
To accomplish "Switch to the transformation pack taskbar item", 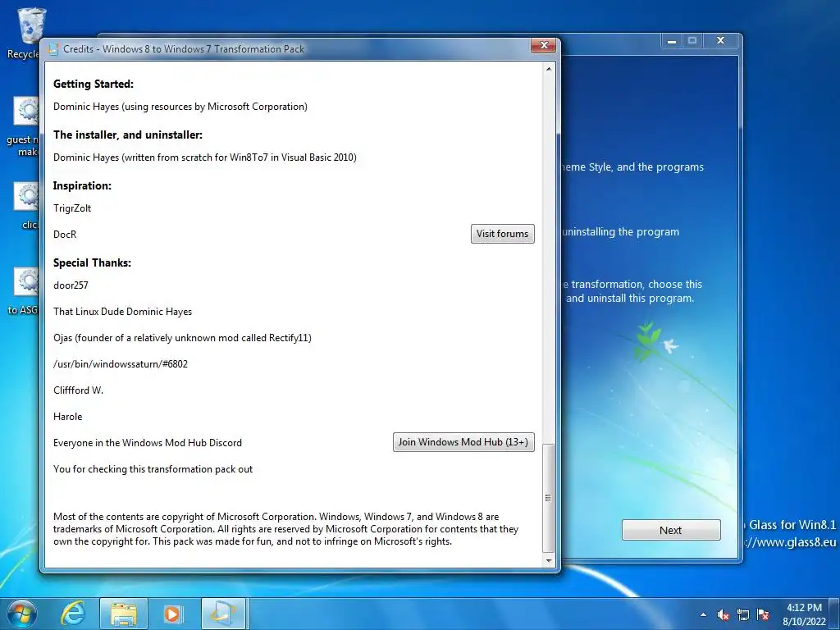I will (223, 614).
